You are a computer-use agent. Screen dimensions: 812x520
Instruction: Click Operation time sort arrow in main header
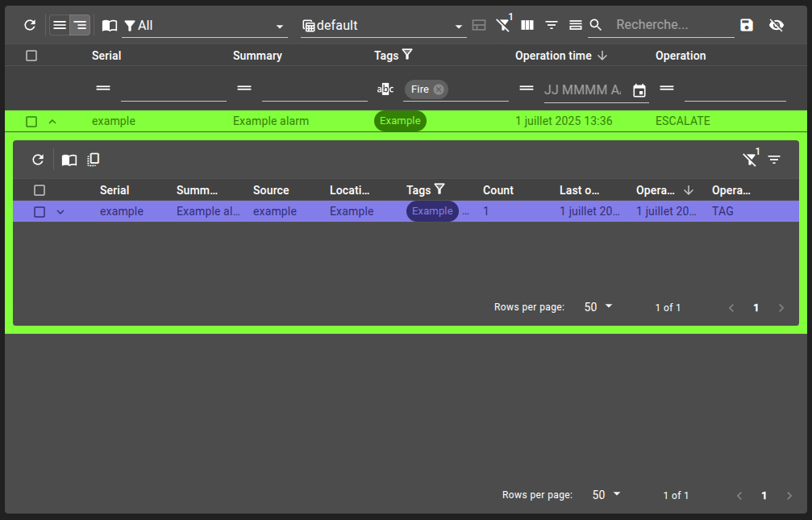pyautogui.click(x=602, y=56)
